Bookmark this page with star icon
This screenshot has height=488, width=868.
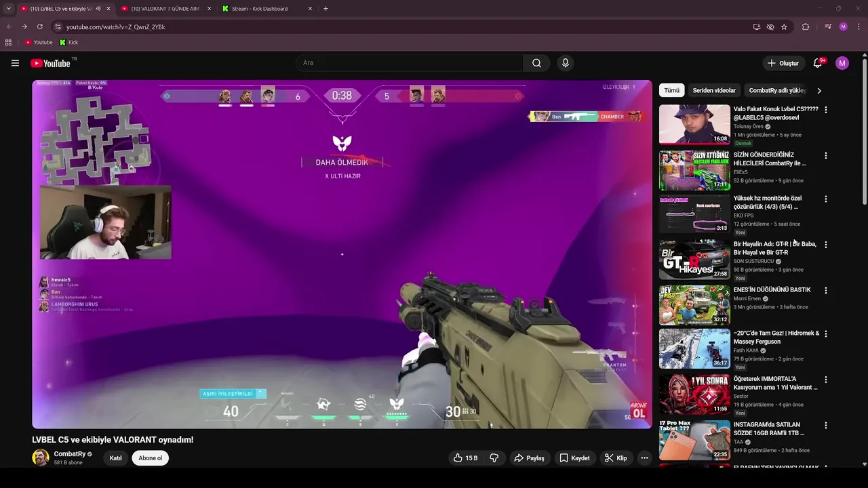point(784,26)
